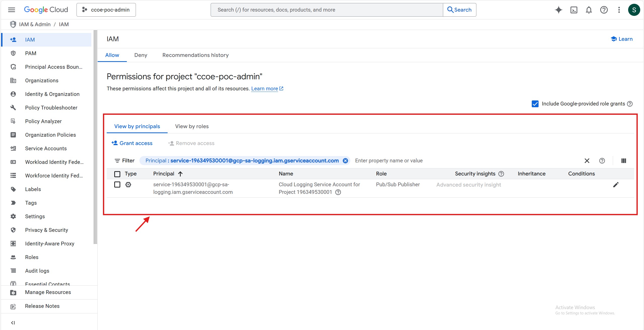Viewport: 644px width, 330px height.
Task: Uncheck Include Google-provided role grants
Action: pos(535,104)
